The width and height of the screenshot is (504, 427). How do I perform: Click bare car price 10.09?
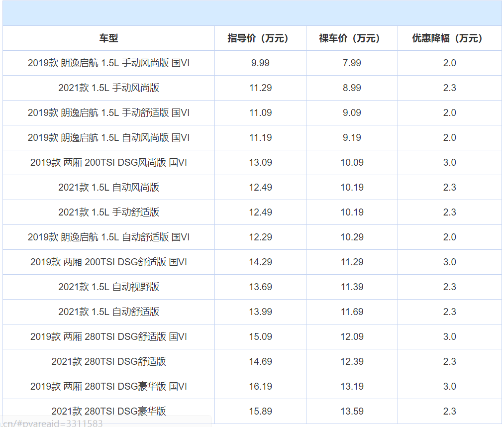click(x=352, y=162)
